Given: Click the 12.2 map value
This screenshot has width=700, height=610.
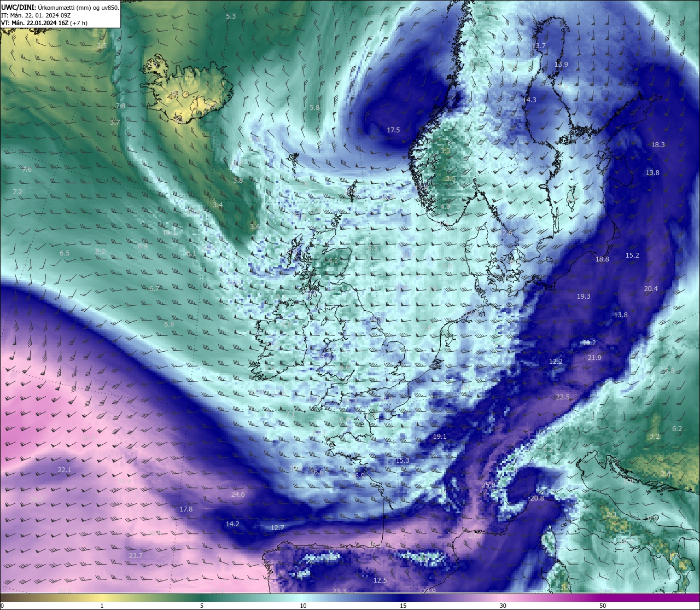Looking at the screenshot, I should (x=556, y=362).
